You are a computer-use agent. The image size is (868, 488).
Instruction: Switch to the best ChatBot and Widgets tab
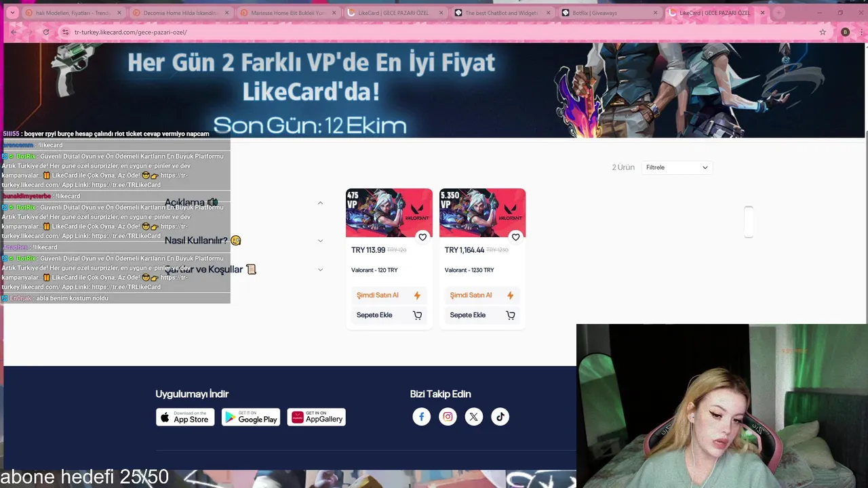(x=502, y=12)
